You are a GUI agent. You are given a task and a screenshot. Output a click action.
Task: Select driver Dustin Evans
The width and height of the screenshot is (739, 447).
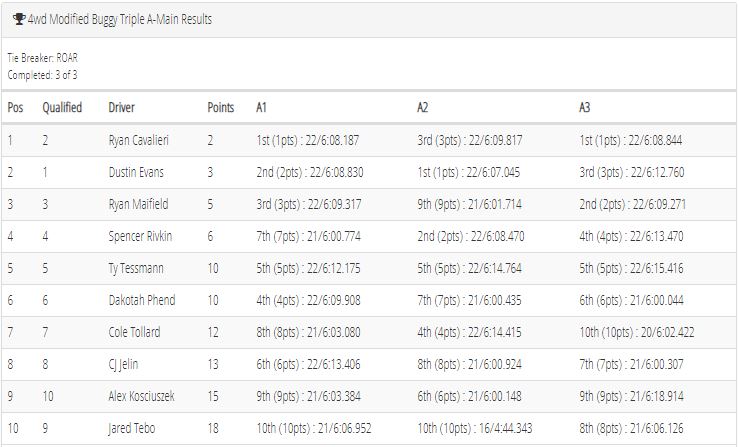(x=136, y=172)
